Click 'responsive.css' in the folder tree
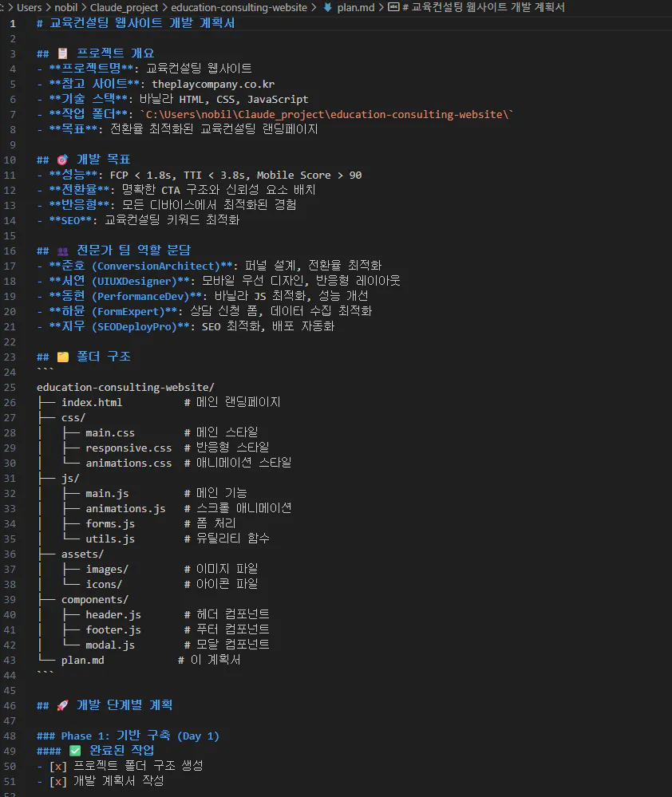The image size is (672, 797). (x=128, y=448)
